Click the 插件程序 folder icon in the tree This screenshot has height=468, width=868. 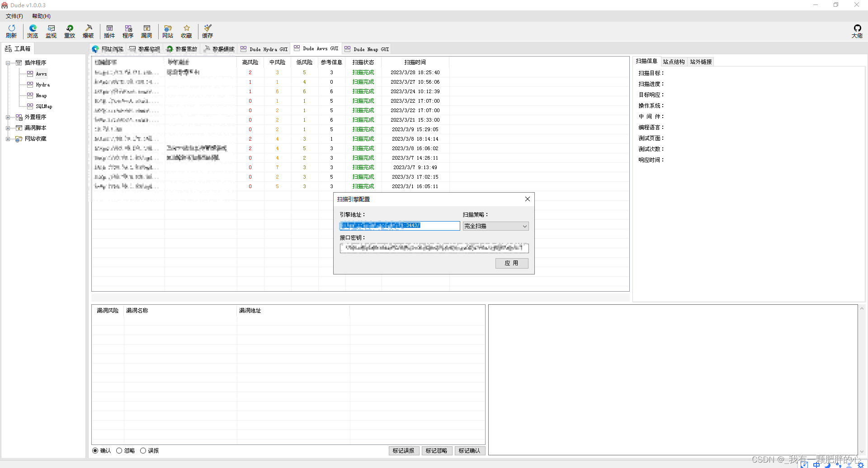19,63
